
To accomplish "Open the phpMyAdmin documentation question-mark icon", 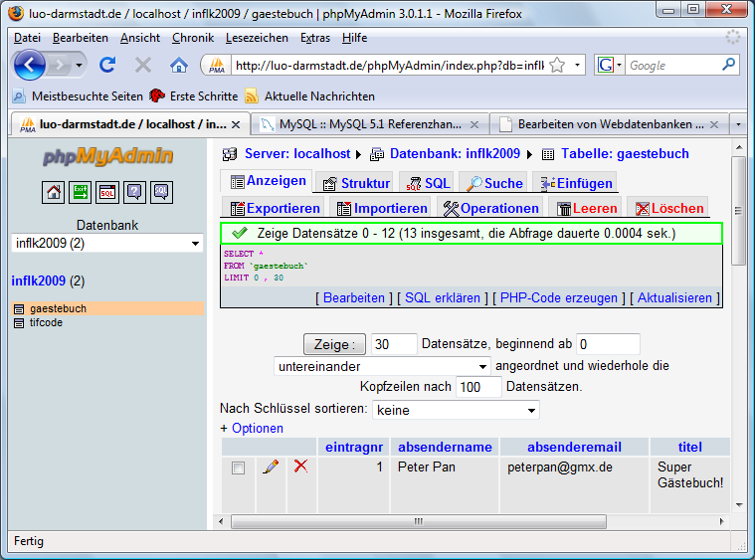I will pyautogui.click(x=134, y=192).
